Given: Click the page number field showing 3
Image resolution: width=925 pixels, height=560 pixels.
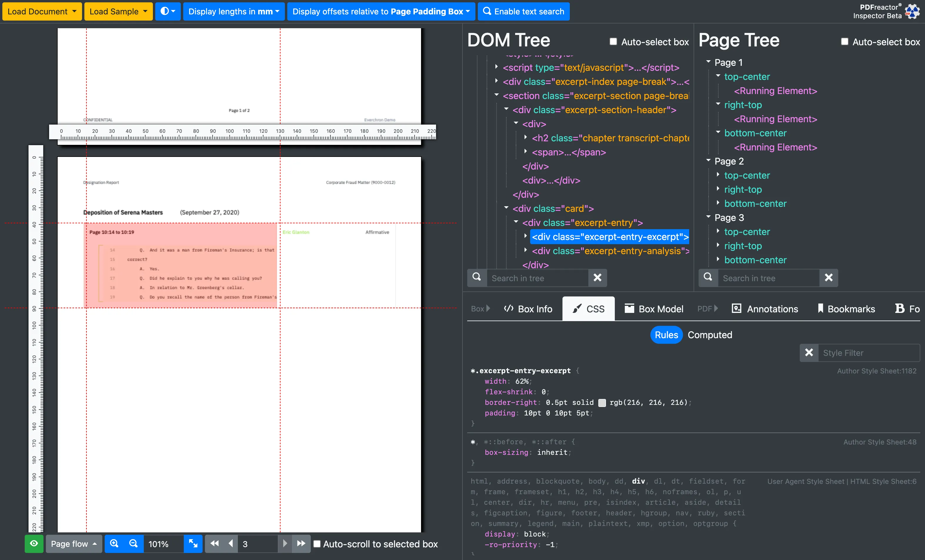Looking at the screenshot, I should (258, 544).
